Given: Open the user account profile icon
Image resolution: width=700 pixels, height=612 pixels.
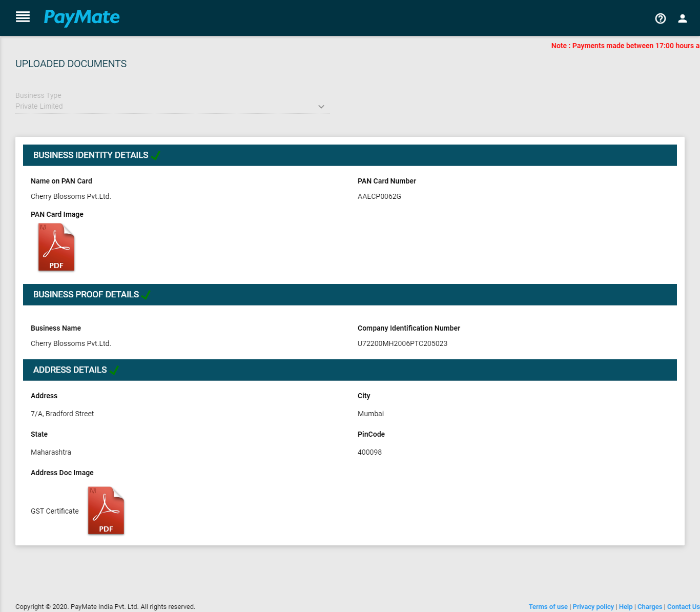Looking at the screenshot, I should tap(683, 18).
